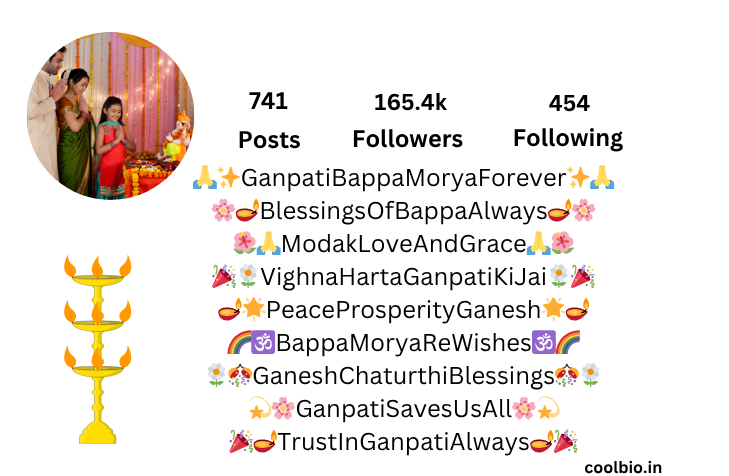The image size is (729, 476).
Task: Click the yellow oil lamp stand graphic
Action: tap(98, 349)
